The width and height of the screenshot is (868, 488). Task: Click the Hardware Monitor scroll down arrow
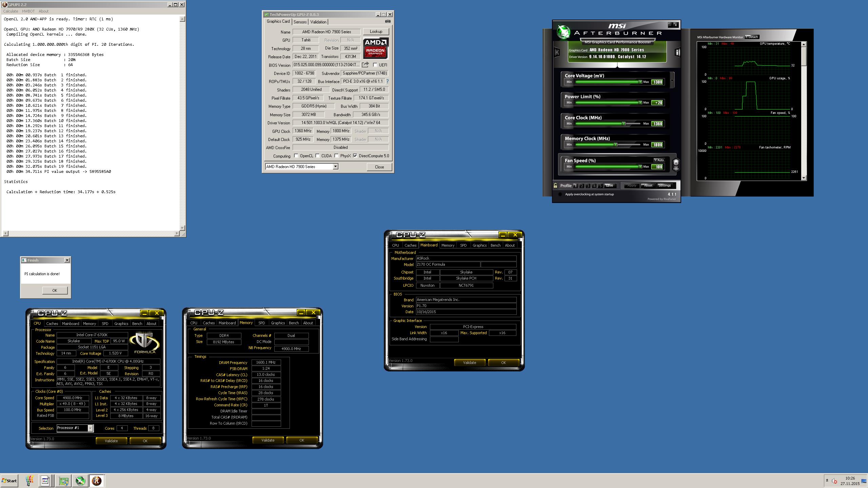(x=804, y=177)
